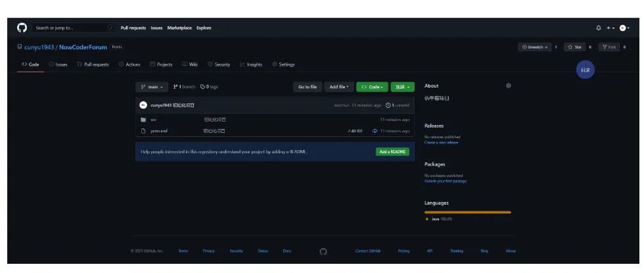644x273 pixels.
Task: Click the GitHub logo in the footer
Action: 323,251
